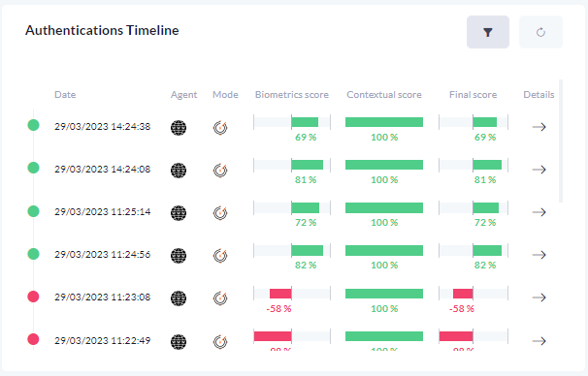Open details arrow for 11:24:56 entry
The image size is (588, 376).
(x=539, y=255)
